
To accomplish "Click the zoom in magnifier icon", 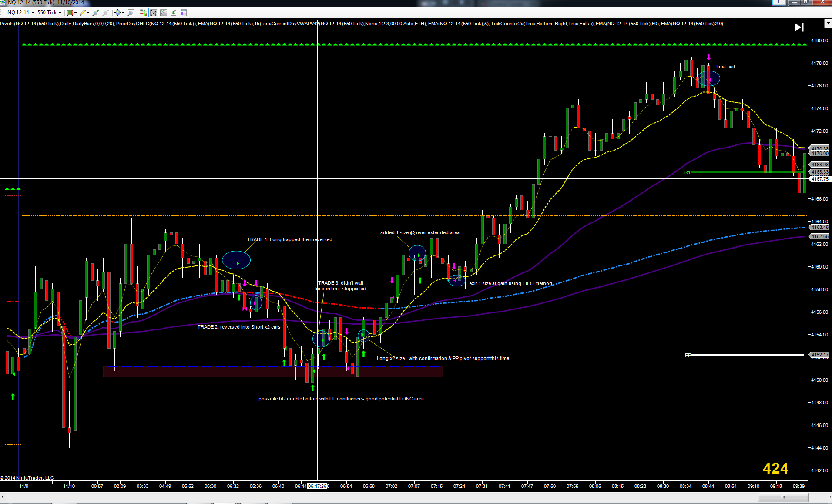I will (96, 13).
